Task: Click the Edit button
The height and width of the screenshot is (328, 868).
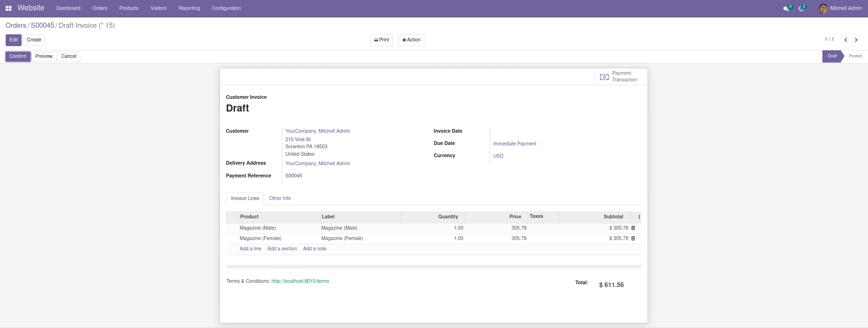Action: point(14,40)
